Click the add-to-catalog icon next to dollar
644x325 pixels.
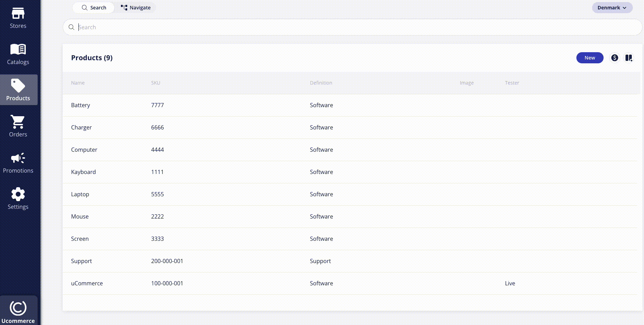pos(629,58)
